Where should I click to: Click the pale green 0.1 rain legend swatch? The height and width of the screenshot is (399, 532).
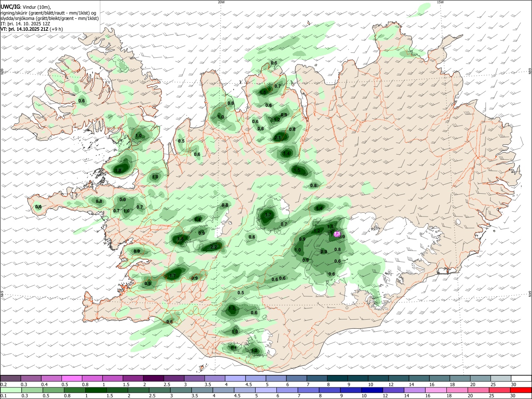click(x=10, y=390)
